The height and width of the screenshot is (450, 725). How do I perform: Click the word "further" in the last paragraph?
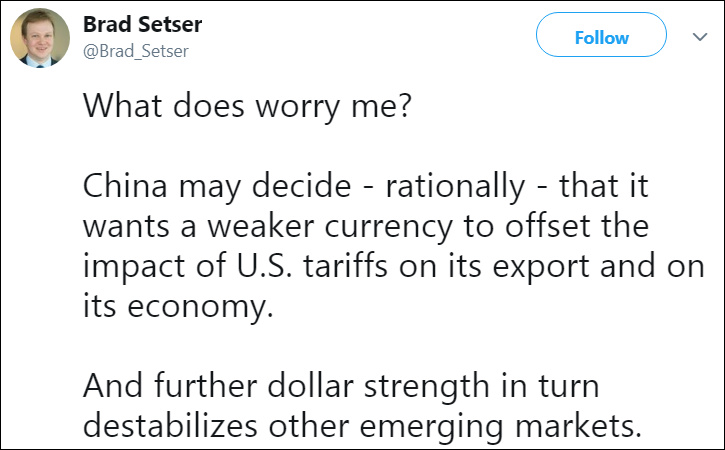pyautogui.click(x=204, y=385)
